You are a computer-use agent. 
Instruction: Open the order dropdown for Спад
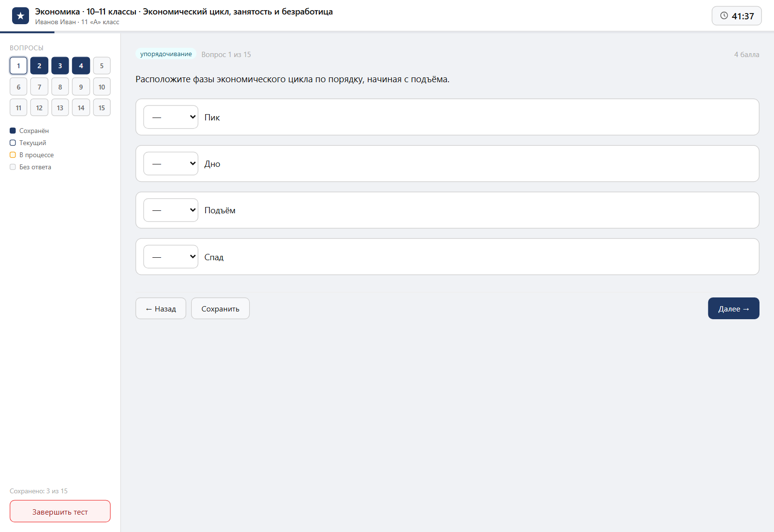pyautogui.click(x=171, y=257)
